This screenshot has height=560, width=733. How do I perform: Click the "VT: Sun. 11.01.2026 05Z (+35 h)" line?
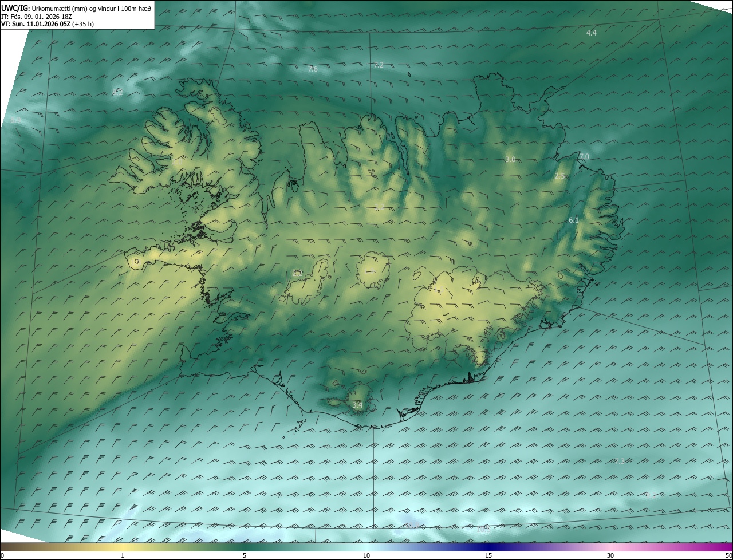pos(48,24)
